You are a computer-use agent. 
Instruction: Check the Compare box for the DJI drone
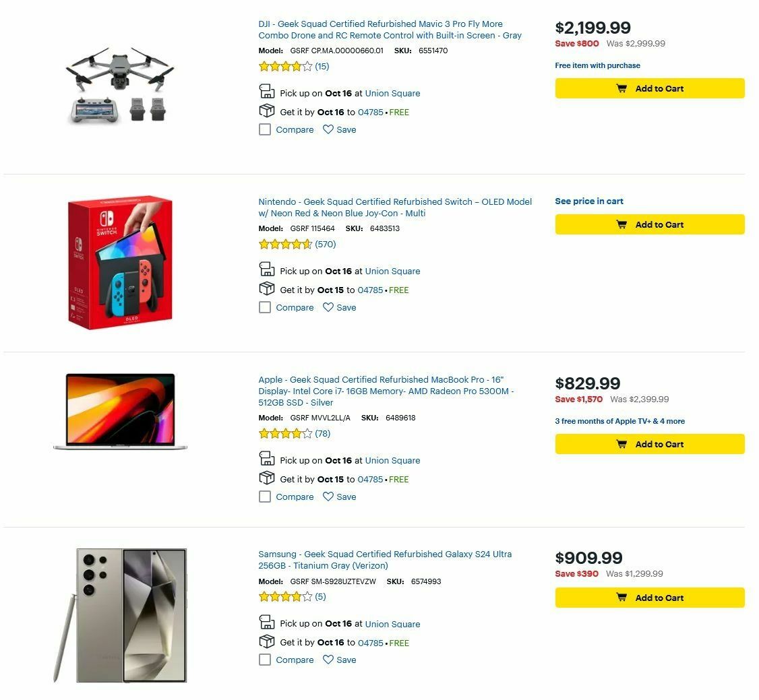click(x=264, y=129)
